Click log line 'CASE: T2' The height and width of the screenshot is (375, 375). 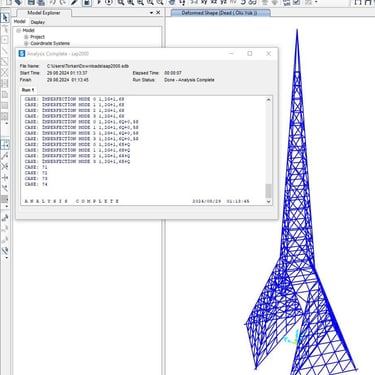[36, 173]
